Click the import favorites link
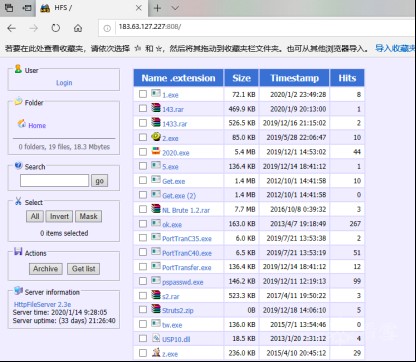416x362 pixels. pyautogui.click(x=395, y=48)
